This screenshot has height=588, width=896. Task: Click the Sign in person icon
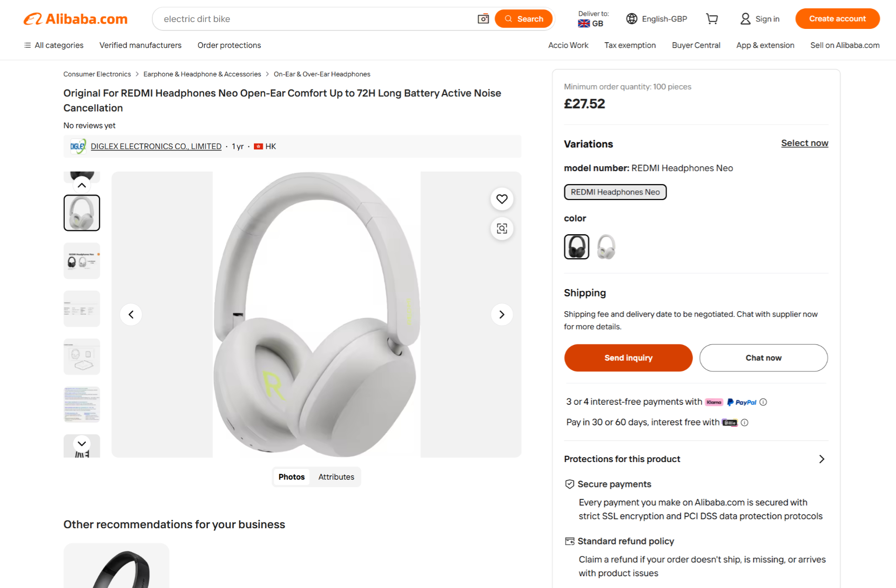(x=745, y=19)
